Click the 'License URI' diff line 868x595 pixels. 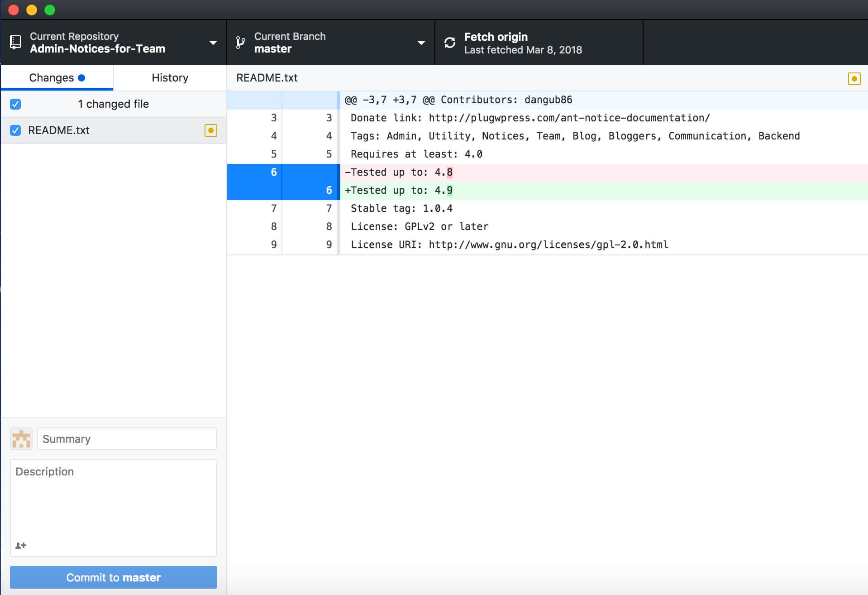click(x=604, y=245)
